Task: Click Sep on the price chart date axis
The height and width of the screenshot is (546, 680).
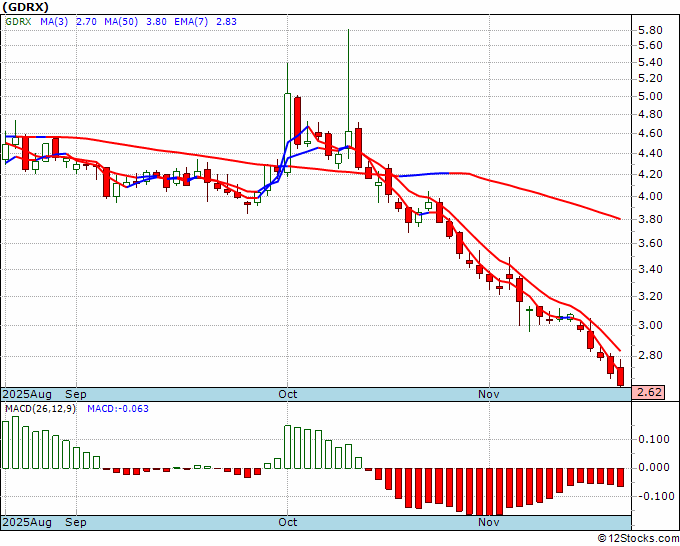Action: [x=76, y=394]
